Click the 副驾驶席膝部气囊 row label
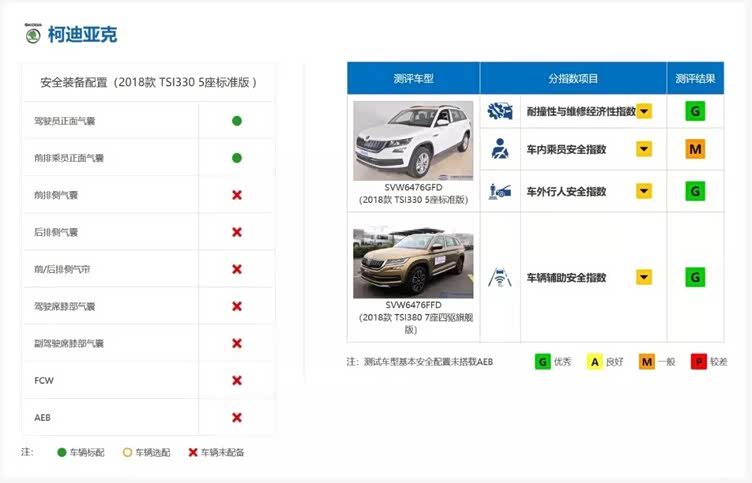Viewport: 752px width, 483px height. coord(69,343)
